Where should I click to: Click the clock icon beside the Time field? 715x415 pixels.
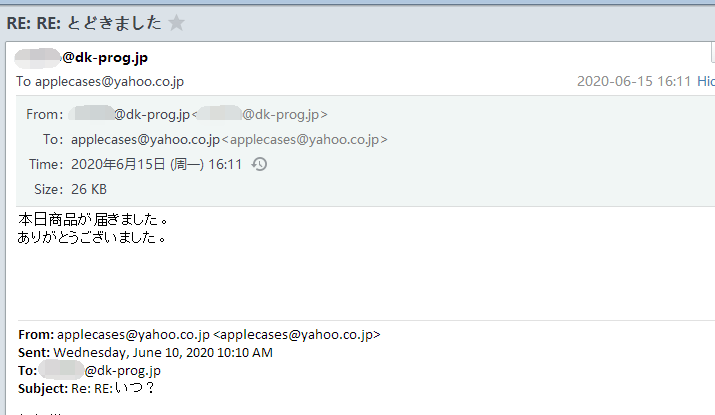[x=259, y=164]
